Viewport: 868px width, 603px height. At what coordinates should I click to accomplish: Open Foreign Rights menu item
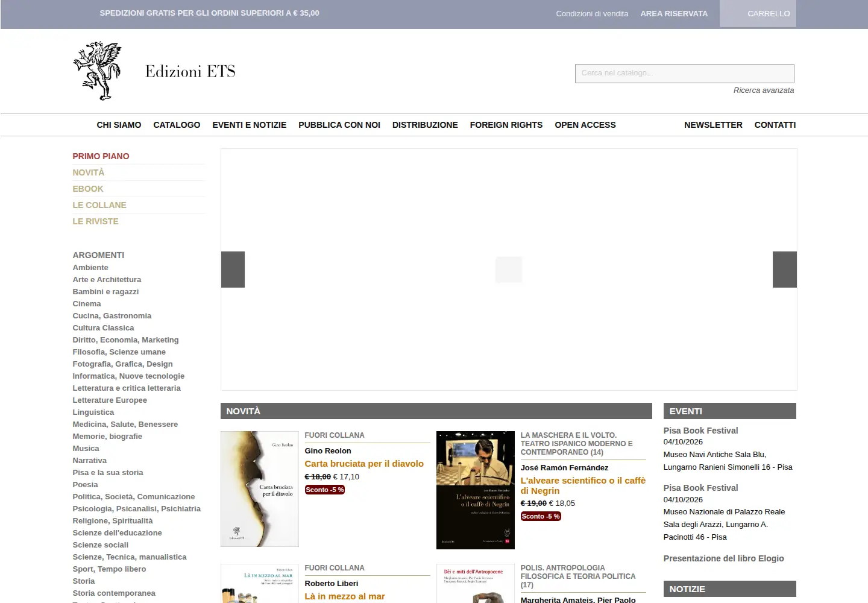tap(506, 125)
